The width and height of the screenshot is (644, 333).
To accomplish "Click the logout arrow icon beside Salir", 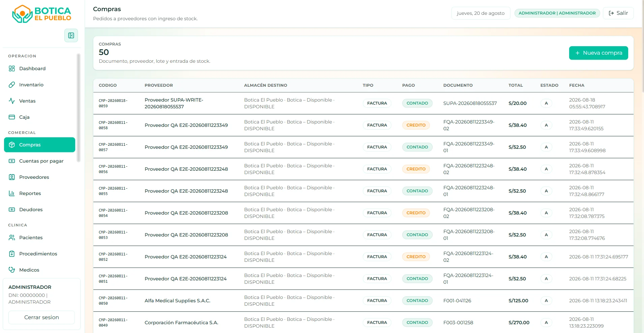I will point(611,13).
